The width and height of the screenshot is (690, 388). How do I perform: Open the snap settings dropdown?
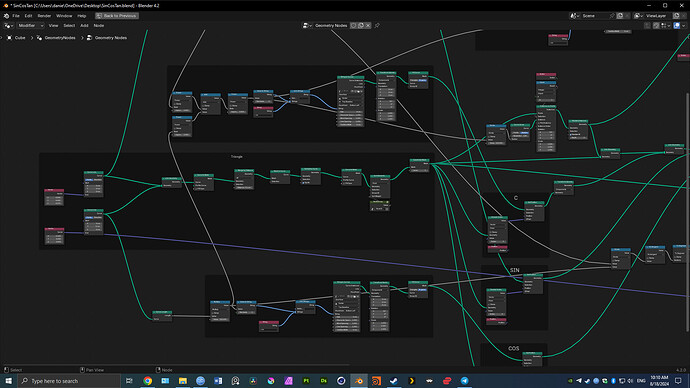pos(664,26)
